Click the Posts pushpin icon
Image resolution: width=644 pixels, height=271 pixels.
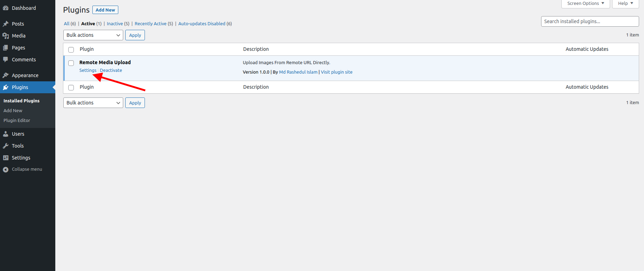click(6, 24)
